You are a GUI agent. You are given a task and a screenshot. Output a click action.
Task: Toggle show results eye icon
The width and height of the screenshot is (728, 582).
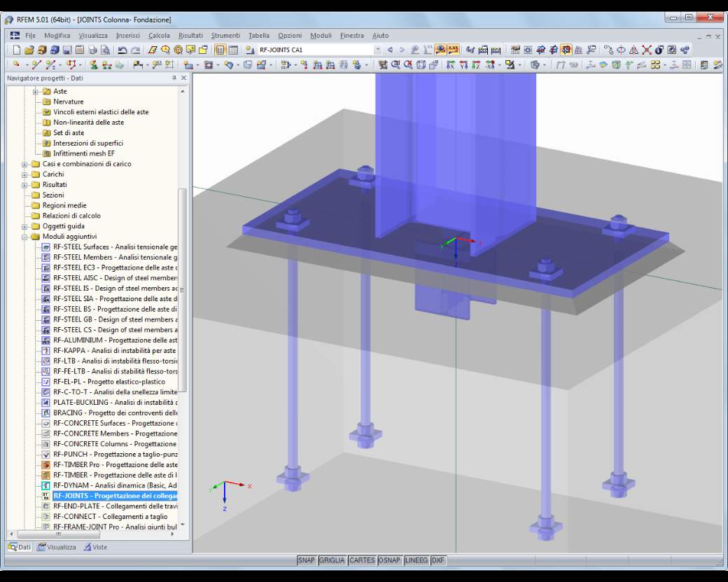440,50
